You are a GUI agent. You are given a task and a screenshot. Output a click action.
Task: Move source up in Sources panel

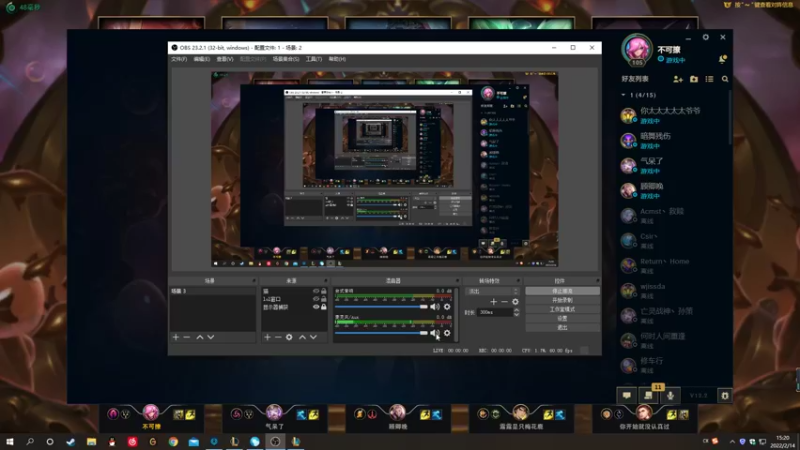pos(302,337)
